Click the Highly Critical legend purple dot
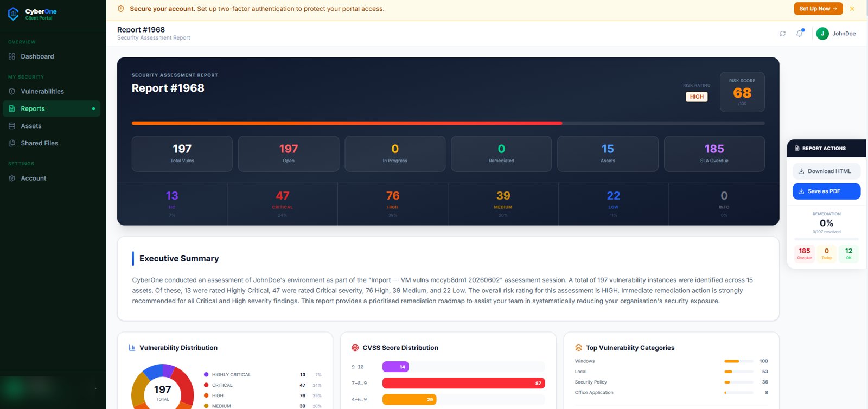Image resolution: width=868 pixels, height=409 pixels. 206,374
